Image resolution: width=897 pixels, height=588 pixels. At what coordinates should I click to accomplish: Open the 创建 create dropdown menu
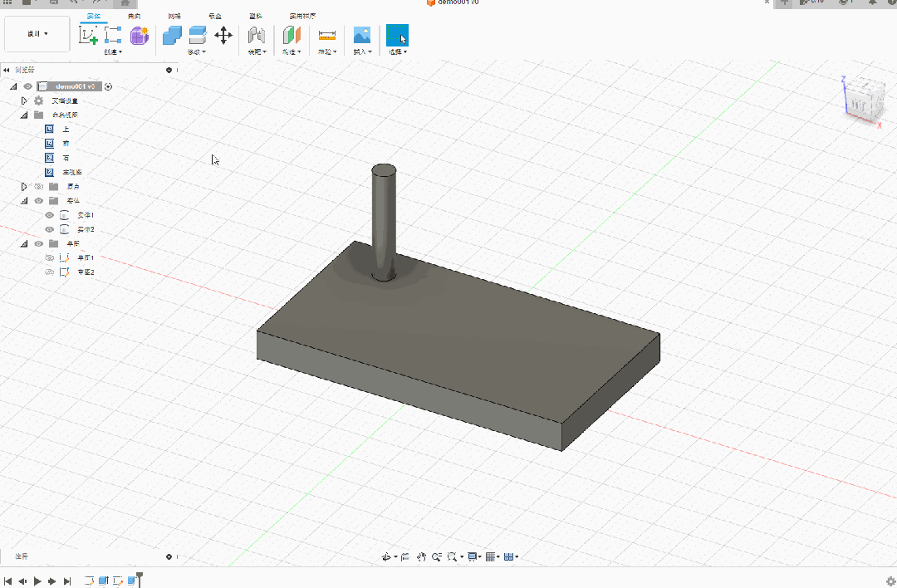[113, 52]
